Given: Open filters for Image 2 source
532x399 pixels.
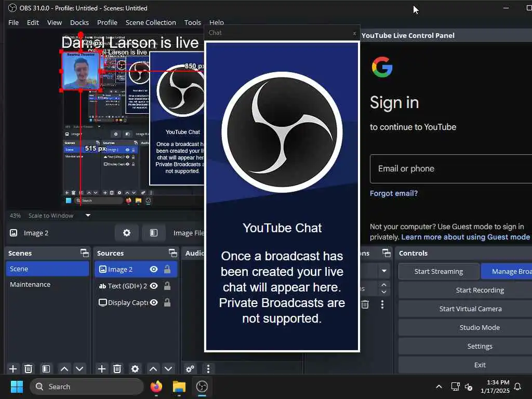Looking at the screenshot, I should coord(154,233).
